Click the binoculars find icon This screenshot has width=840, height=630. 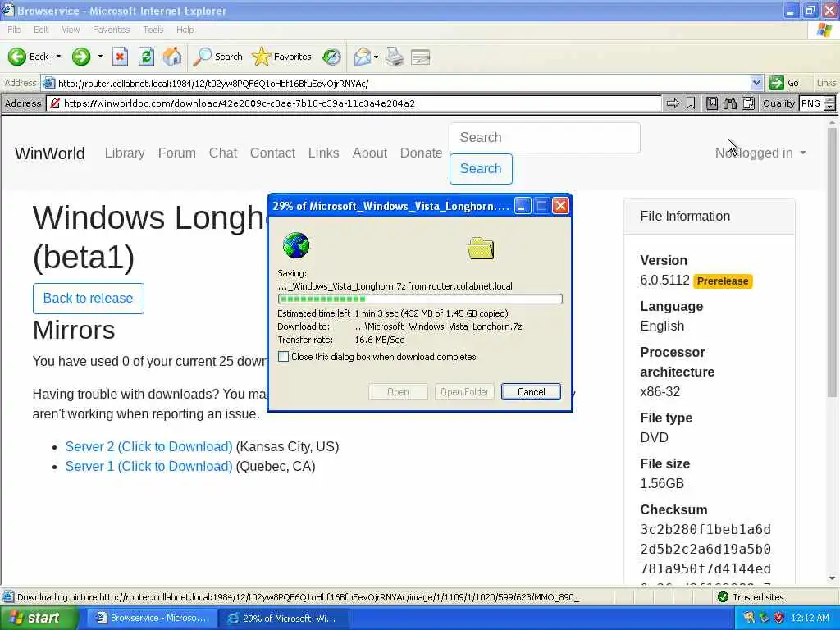730,103
